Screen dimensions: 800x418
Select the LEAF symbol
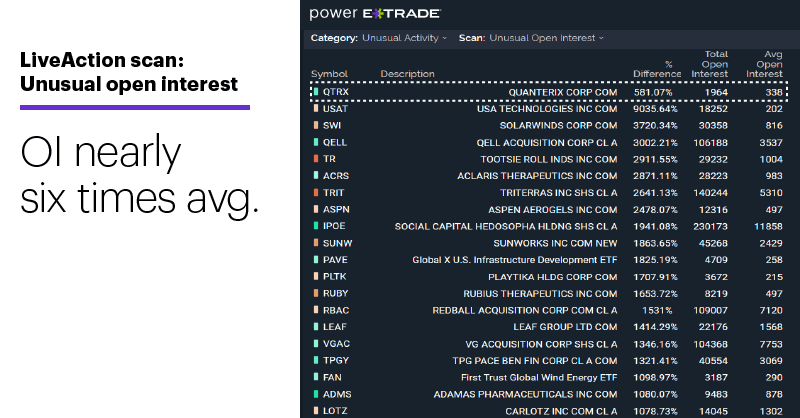coord(334,327)
